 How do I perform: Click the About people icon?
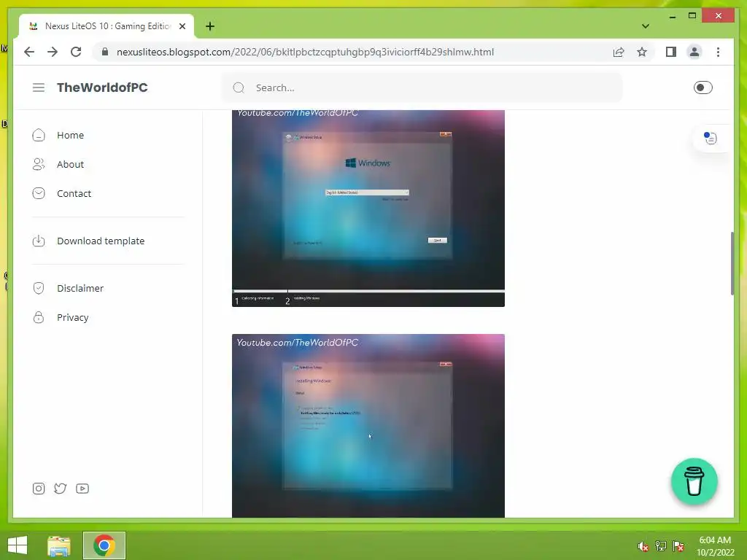coord(39,164)
